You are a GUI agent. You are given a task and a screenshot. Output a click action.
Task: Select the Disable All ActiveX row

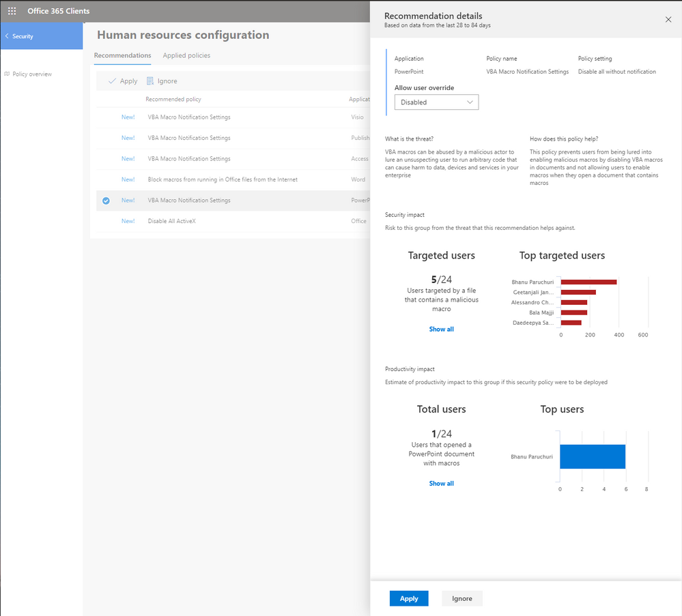point(233,221)
